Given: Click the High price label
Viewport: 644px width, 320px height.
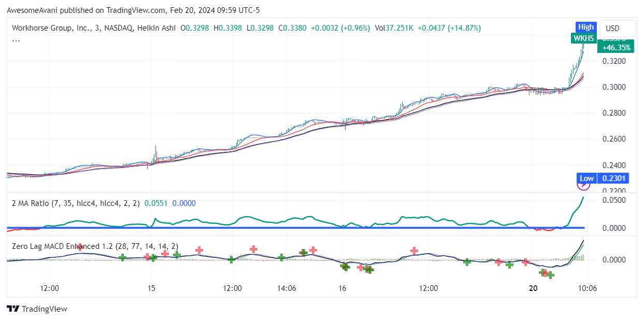Looking at the screenshot, I should 586,27.
